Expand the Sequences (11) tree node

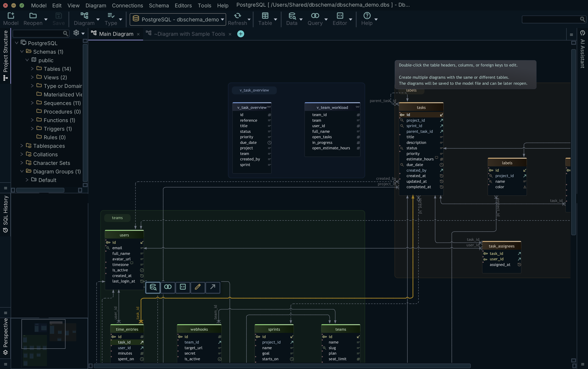32,103
